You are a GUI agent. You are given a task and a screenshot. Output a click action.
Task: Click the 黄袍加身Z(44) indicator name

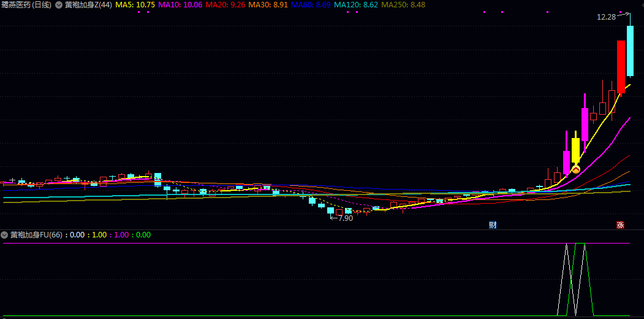pyautogui.click(x=88, y=5)
